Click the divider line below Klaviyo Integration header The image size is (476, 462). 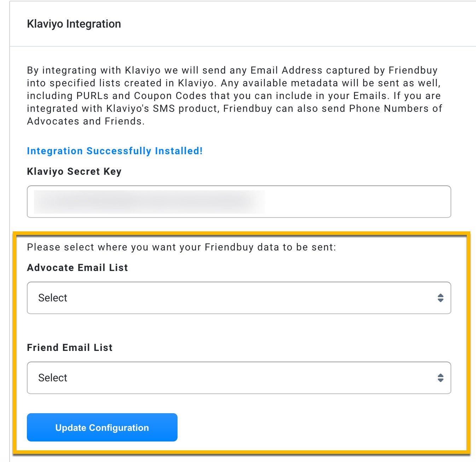[x=243, y=46]
